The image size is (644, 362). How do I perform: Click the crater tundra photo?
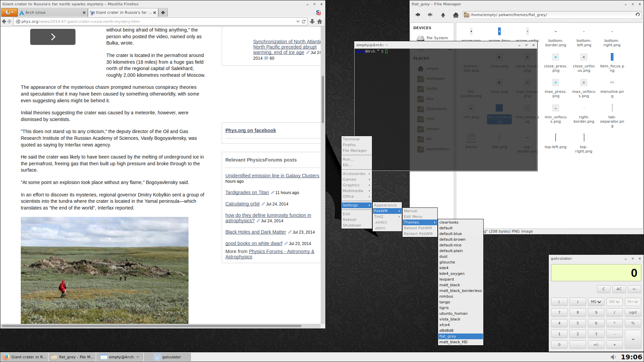tap(105, 270)
